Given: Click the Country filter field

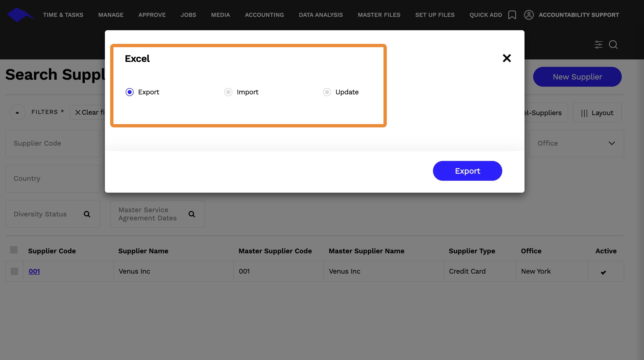Looking at the screenshot, I should 52,179.
